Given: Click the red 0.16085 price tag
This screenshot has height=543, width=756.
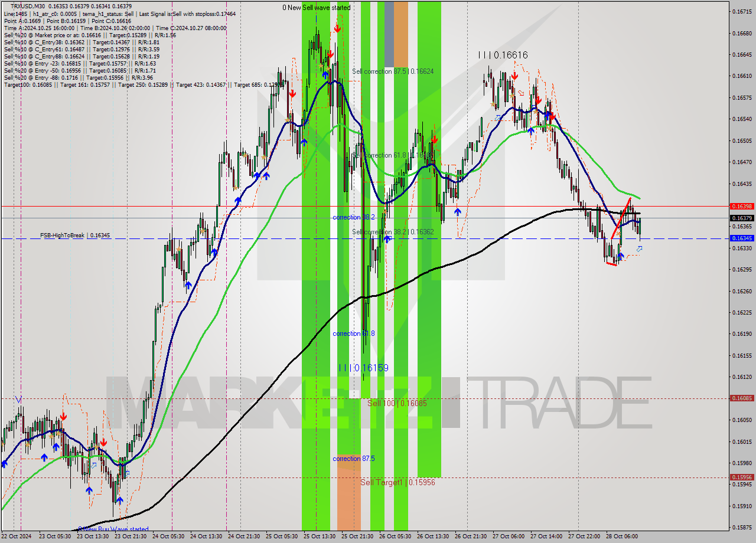Looking at the screenshot, I should [x=742, y=398].
